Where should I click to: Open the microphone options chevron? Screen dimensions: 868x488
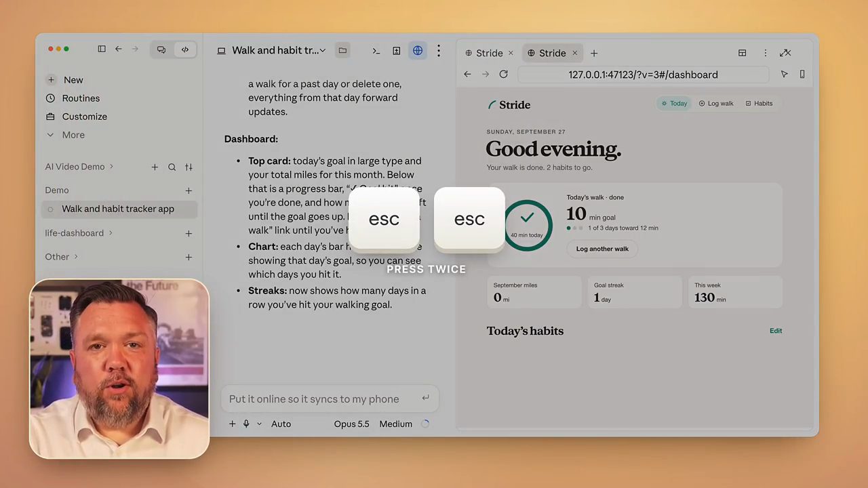259,424
